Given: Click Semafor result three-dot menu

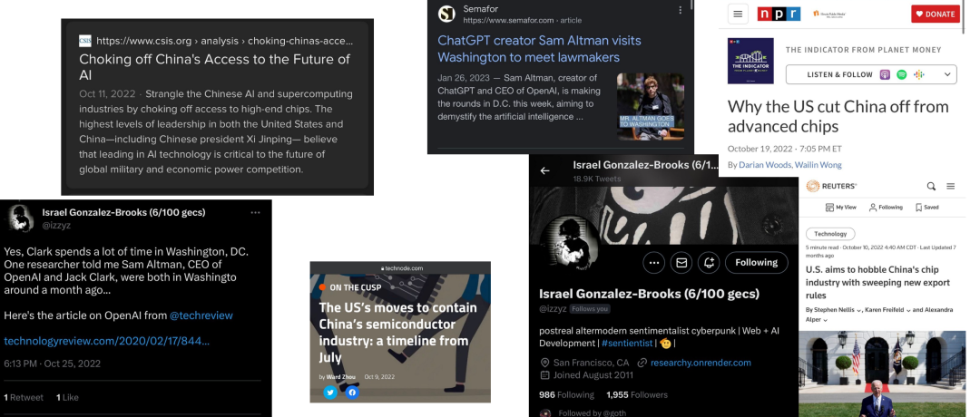Looking at the screenshot, I should pos(680,10).
